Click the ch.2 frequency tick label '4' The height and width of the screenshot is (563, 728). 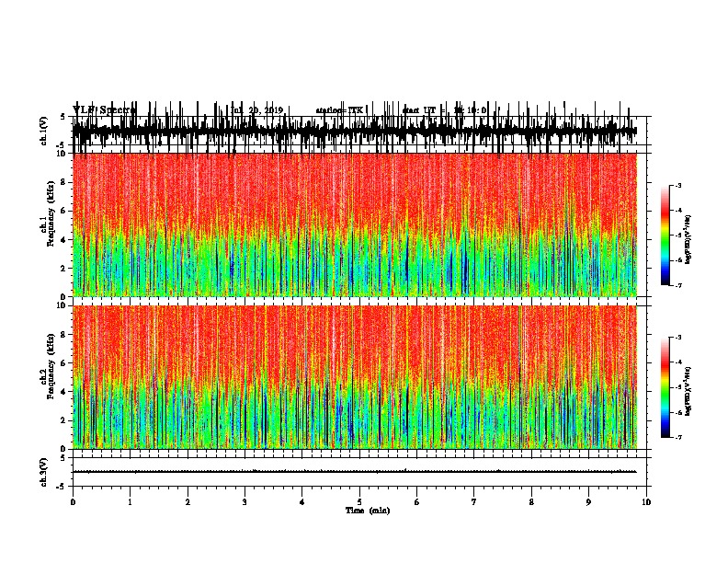[x=64, y=392]
